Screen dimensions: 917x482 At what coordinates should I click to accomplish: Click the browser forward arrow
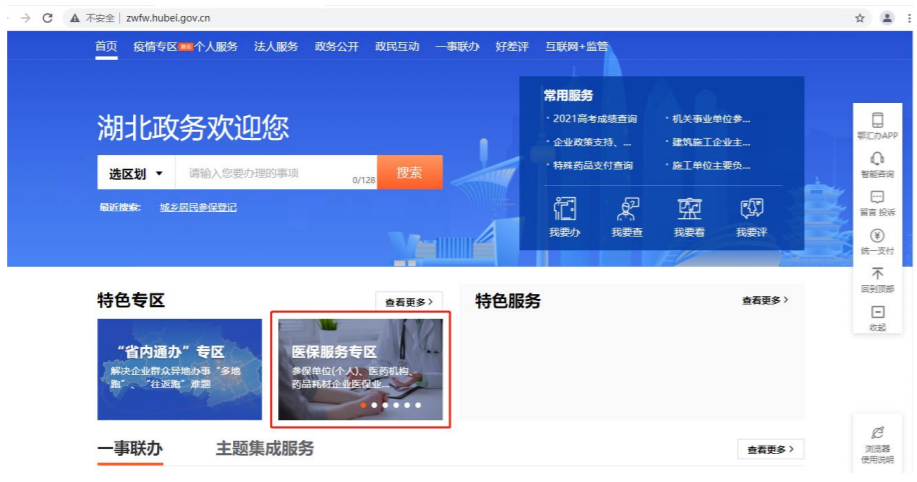(25, 18)
